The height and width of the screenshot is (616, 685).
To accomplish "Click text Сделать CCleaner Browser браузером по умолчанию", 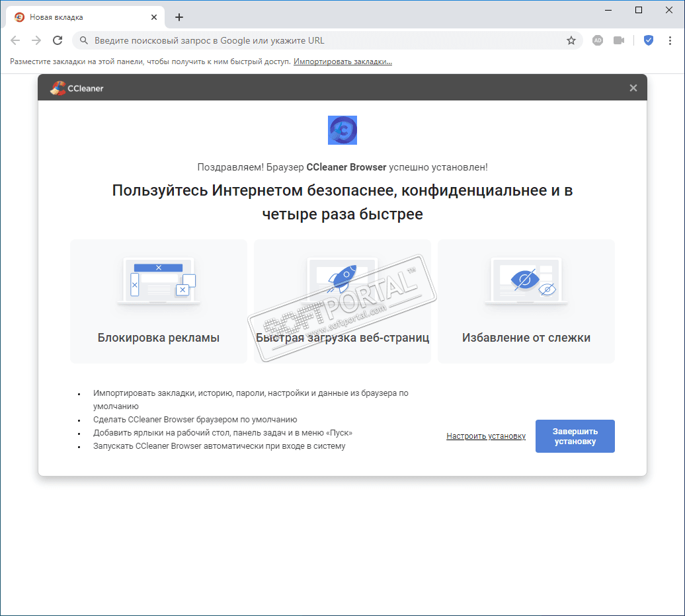I will (x=195, y=420).
